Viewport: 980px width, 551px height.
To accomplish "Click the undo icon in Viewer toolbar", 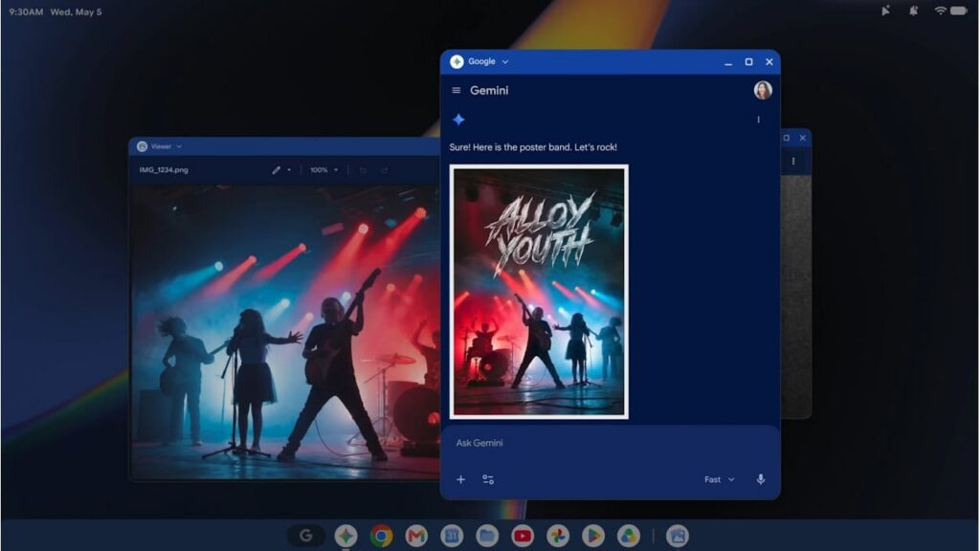I will (x=363, y=170).
